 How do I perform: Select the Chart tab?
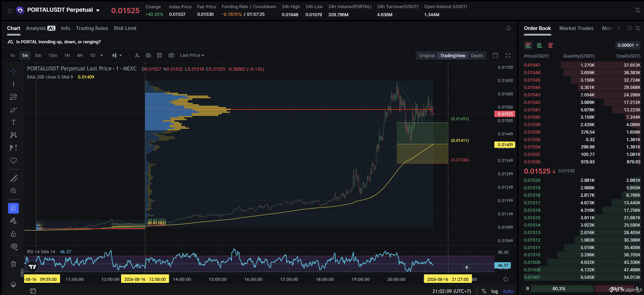(14, 28)
